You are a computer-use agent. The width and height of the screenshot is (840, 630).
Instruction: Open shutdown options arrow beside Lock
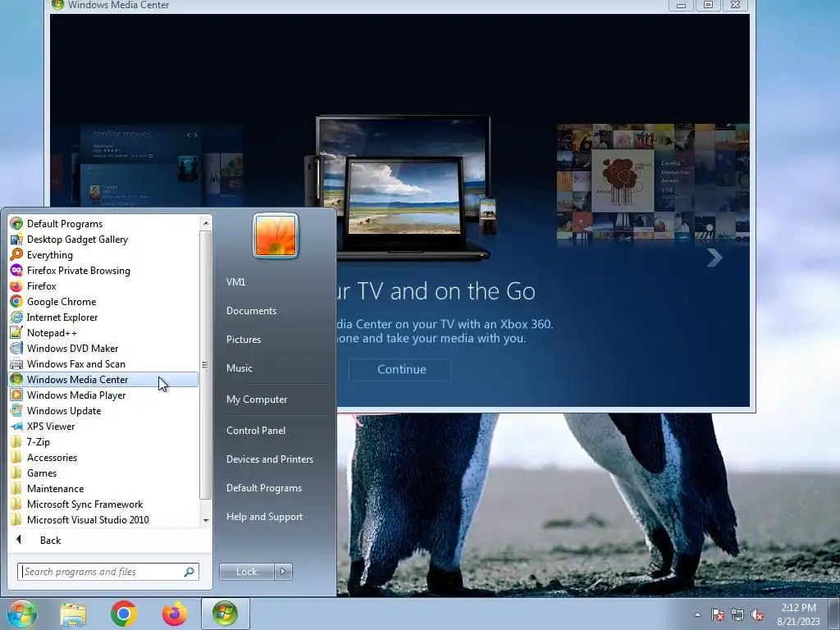(x=283, y=572)
